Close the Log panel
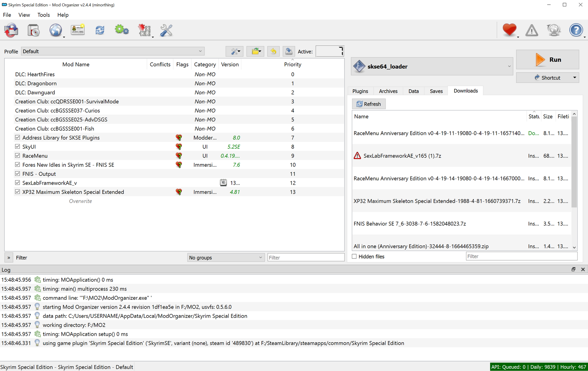 [583, 269]
